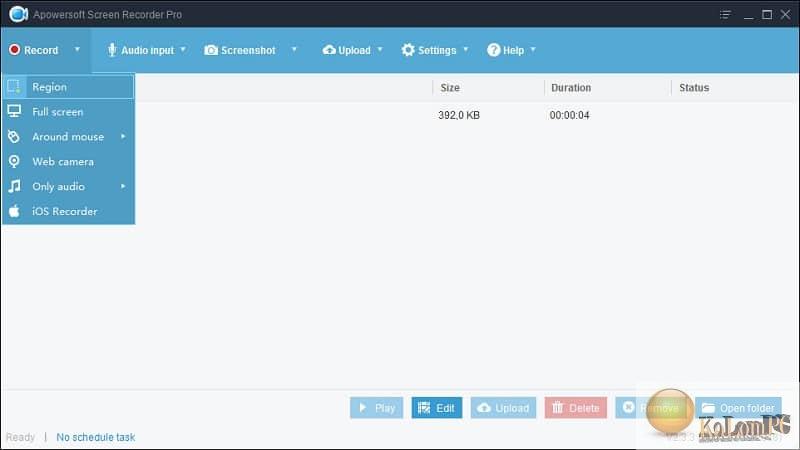Viewport: 800px width, 450px height.
Task: Click the Upload cloud icon in toolbar
Action: click(329, 50)
